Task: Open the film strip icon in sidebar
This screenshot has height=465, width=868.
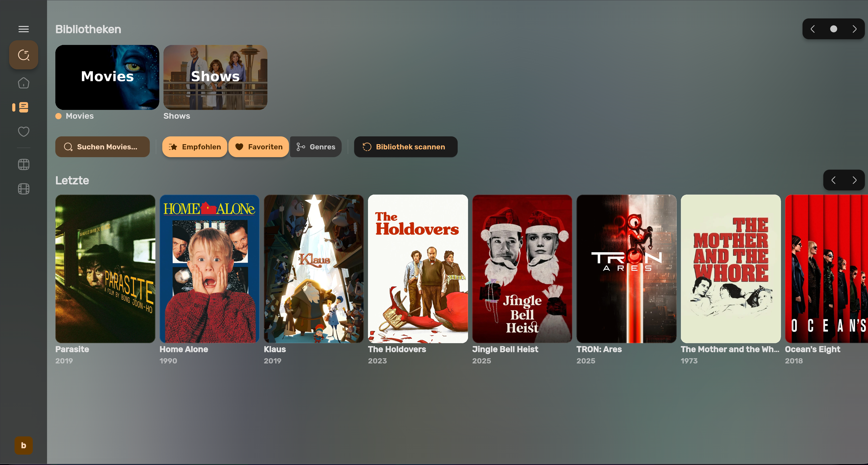Action: pos(24,189)
